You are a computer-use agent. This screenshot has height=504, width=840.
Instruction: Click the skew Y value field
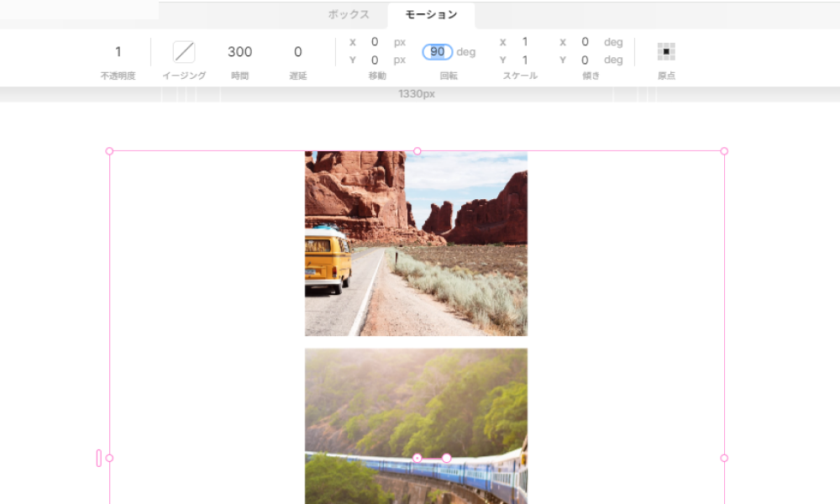[585, 60]
